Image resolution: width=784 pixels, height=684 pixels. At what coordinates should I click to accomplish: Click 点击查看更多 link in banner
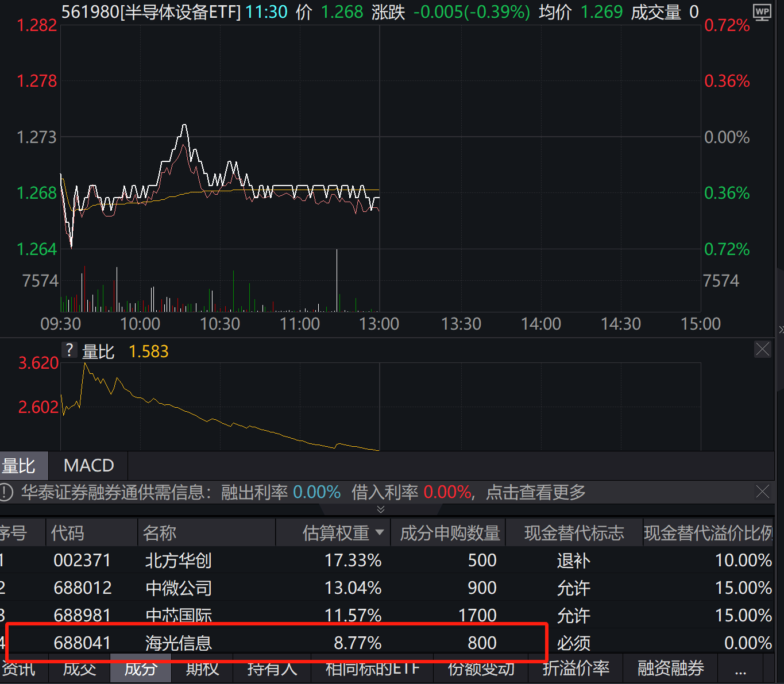point(536,492)
